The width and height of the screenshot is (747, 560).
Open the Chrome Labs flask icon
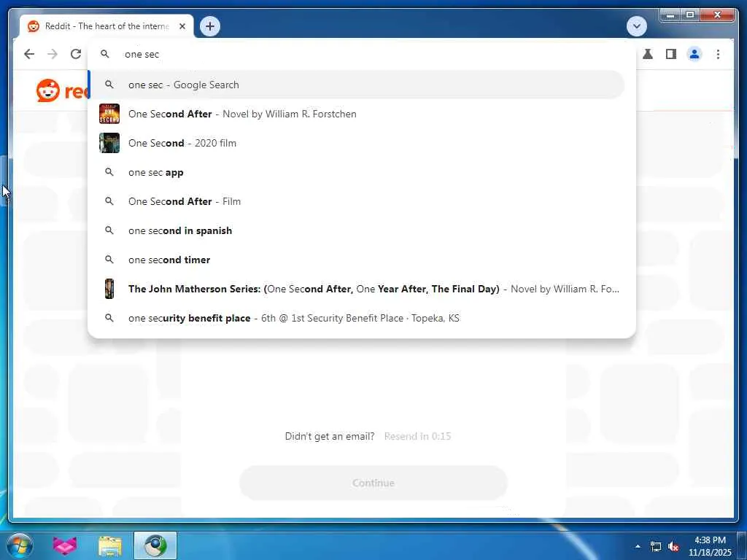pos(648,54)
